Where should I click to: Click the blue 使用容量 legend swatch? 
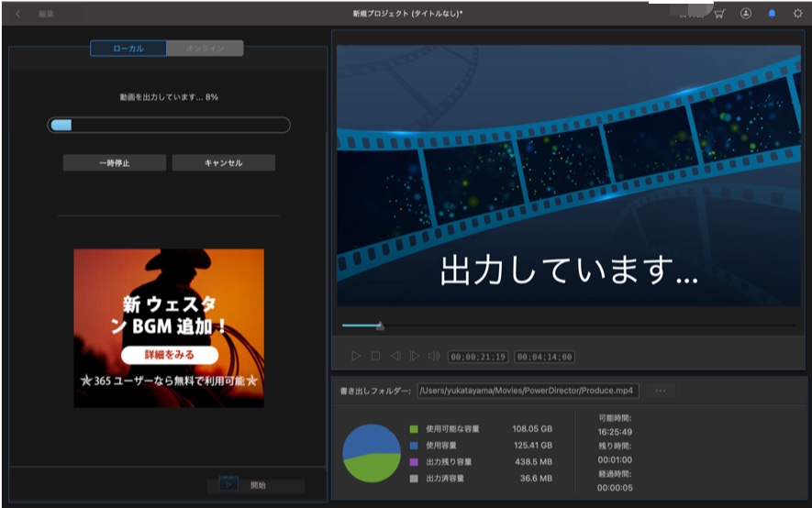(x=414, y=446)
